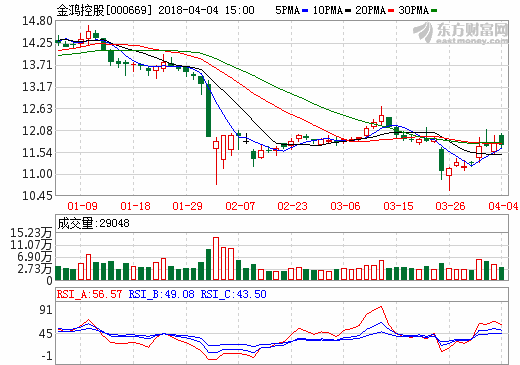Click the 15.23万 volume axis label

coord(31,233)
